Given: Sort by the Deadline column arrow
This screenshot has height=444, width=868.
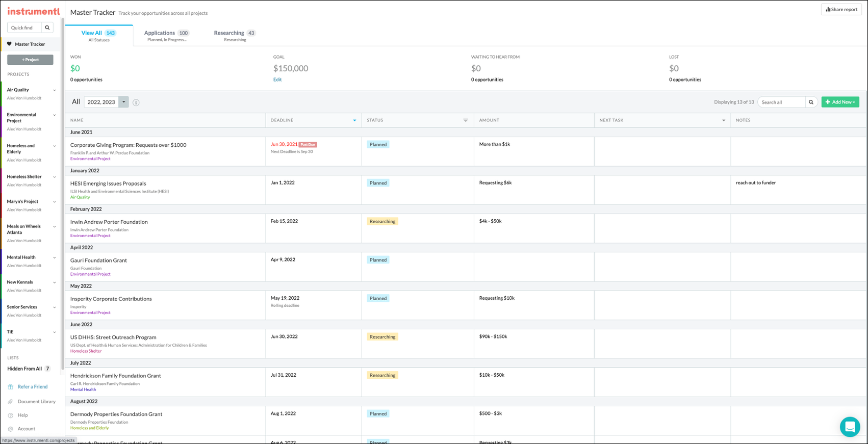Looking at the screenshot, I should pyautogui.click(x=354, y=120).
